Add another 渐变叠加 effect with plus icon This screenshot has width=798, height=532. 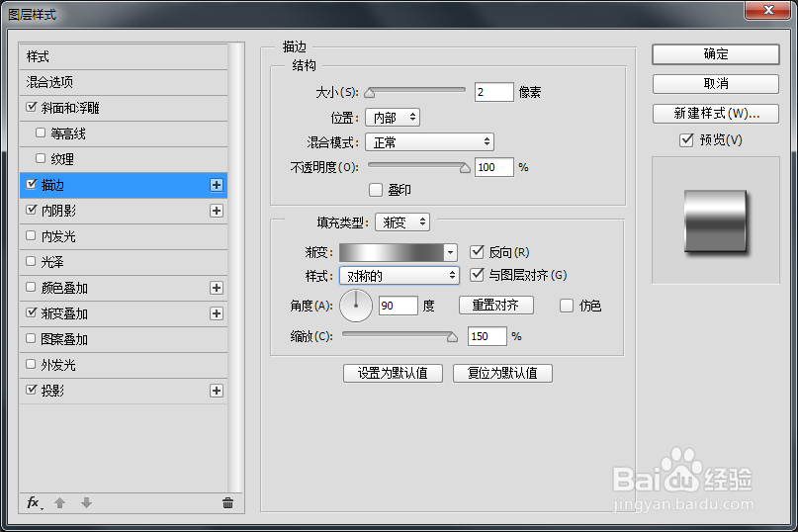(x=217, y=313)
